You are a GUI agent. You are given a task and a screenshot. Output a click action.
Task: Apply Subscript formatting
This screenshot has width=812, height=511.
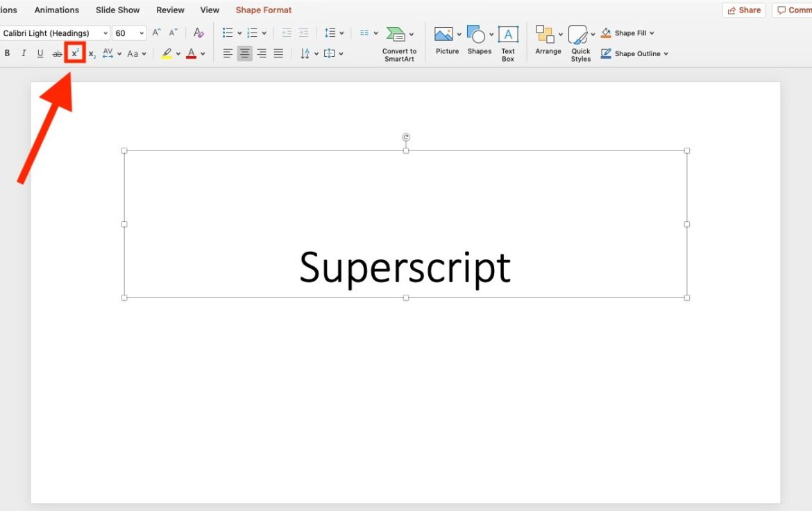[92, 54]
